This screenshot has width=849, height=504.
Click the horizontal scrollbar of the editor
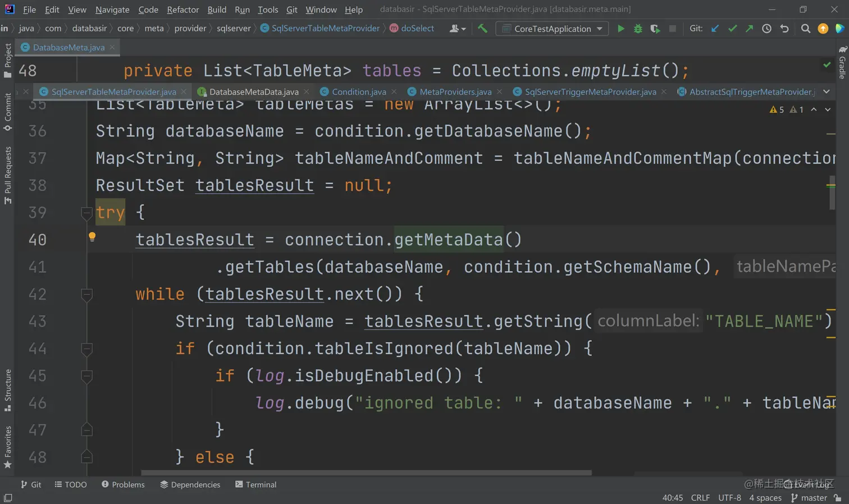pos(366,473)
